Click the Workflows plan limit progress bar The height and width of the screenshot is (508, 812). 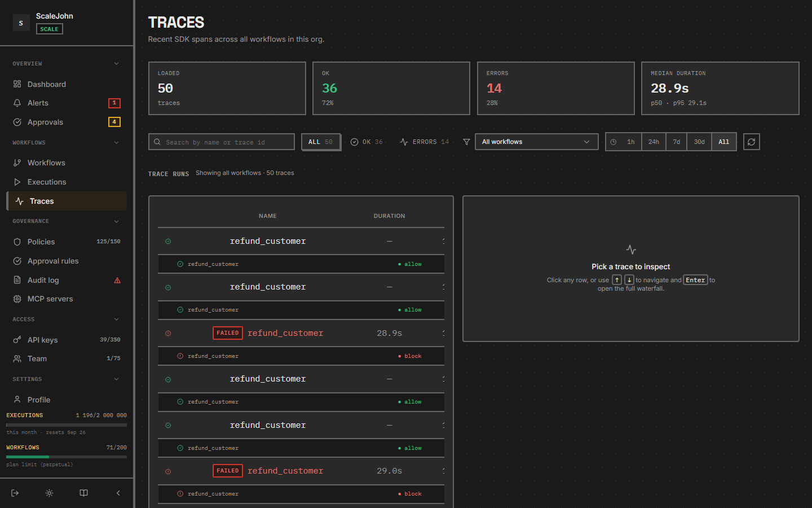pyautogui.click(x=67, y=457)
